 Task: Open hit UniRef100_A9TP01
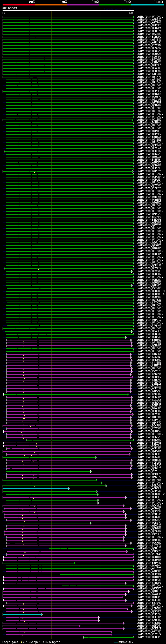(149, 22)
